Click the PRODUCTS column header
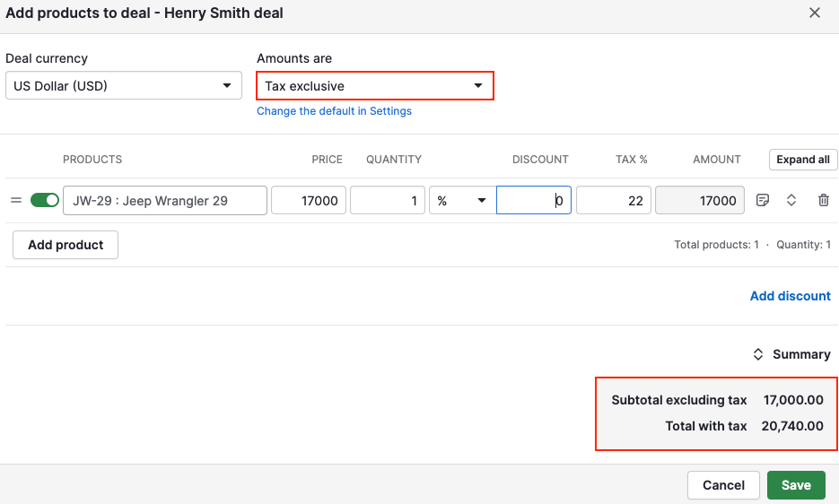 [92, 160]
